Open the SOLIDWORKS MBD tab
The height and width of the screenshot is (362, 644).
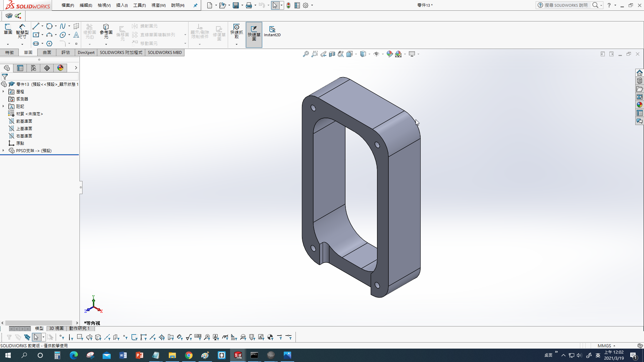[165, 53]
